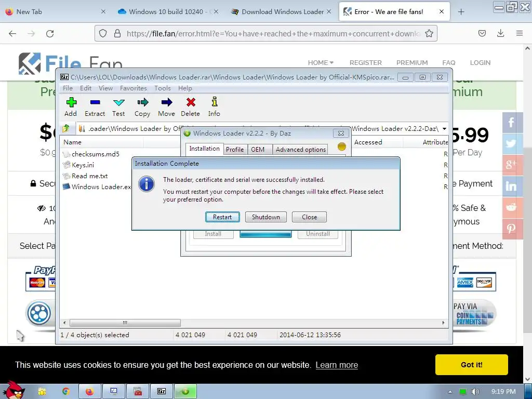Click the Accessed column header in 7-Zip
Image resolution: width=532 pixels, height=399 pixels.
[377, 142]
